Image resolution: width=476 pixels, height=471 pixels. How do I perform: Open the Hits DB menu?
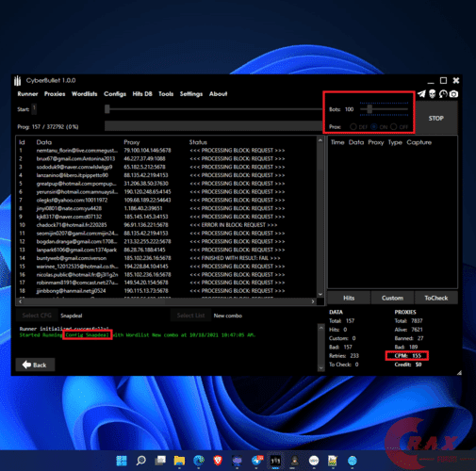(x=142, y=94)
